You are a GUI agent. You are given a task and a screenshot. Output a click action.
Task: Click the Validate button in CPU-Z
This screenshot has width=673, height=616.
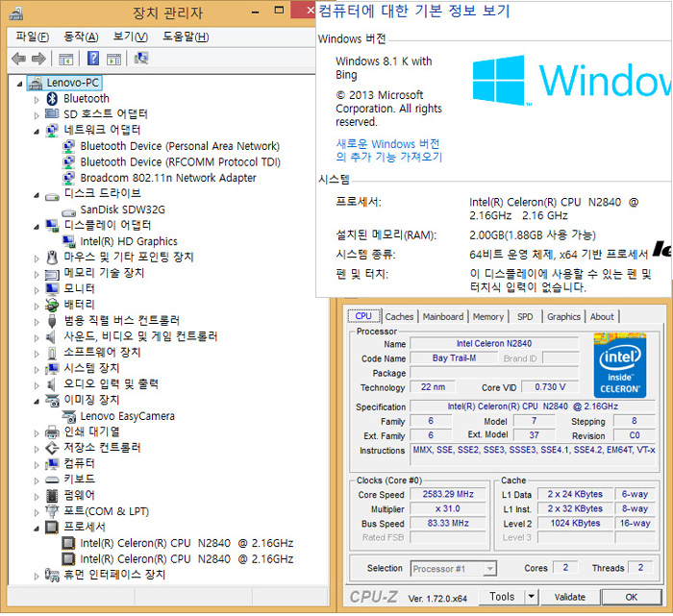[570, 597]
